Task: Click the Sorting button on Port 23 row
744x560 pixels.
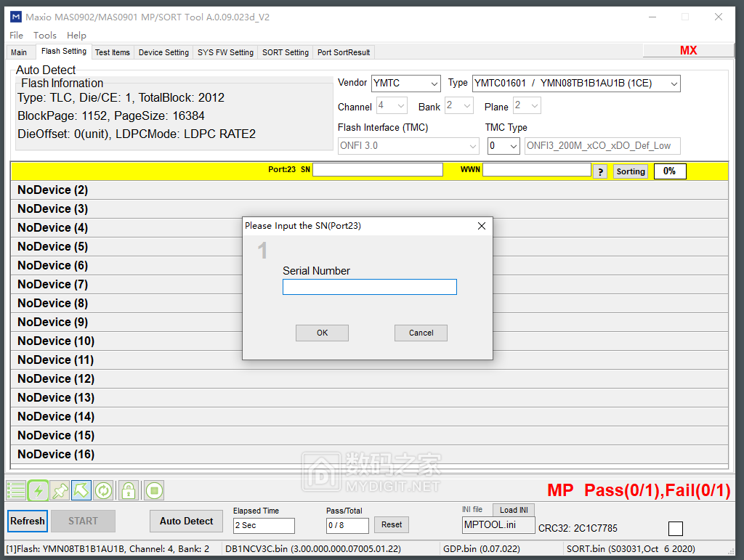Action: (x=631, y=171)
